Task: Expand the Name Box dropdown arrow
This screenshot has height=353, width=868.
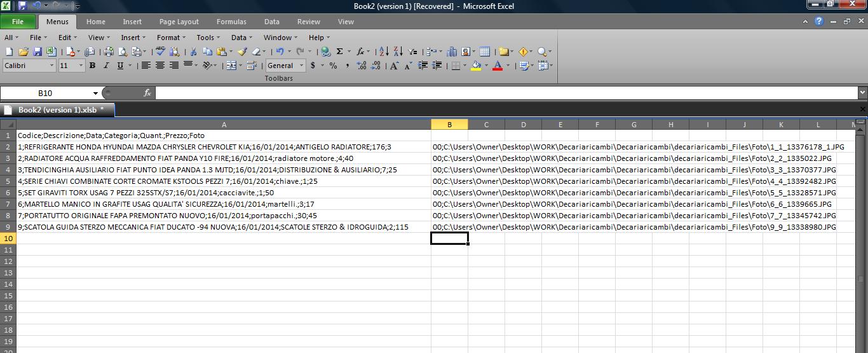Action: [95, 93]
